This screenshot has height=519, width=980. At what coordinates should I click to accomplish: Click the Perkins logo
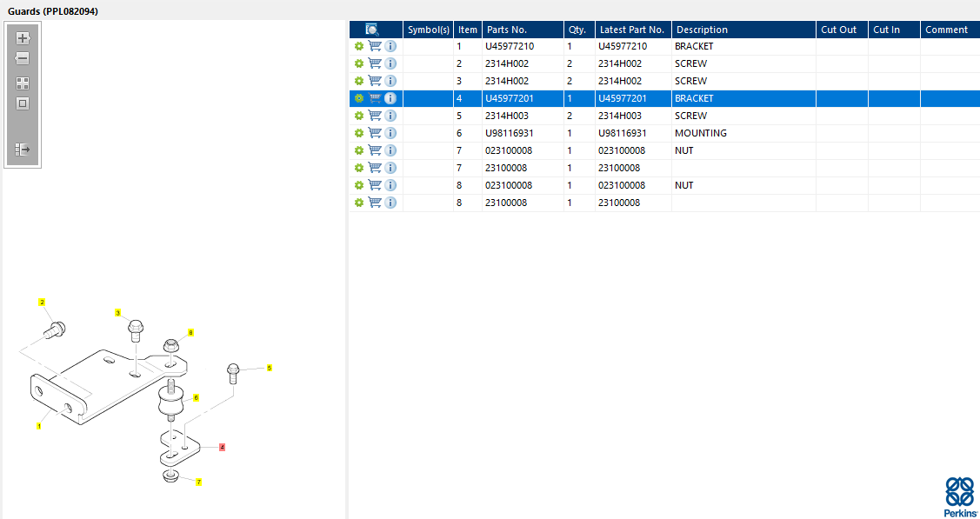959,496
